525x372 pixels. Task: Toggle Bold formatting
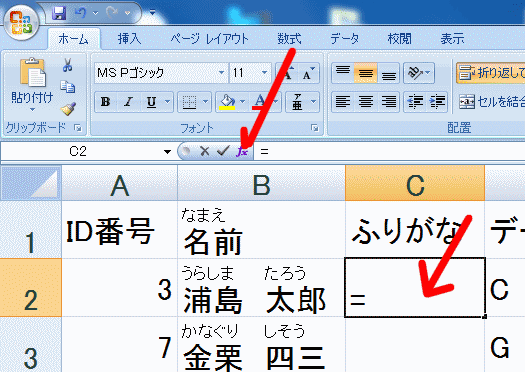[106, 101]
